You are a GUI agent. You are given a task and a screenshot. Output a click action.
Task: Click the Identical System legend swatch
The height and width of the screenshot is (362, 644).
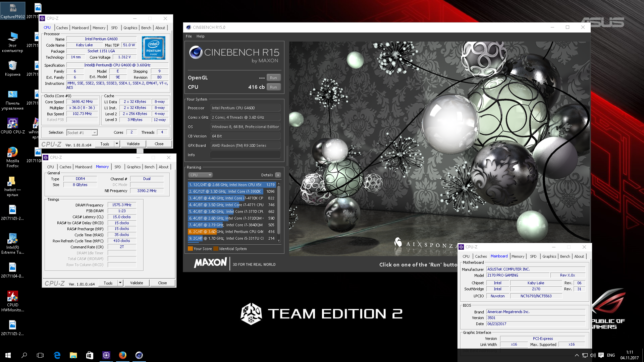pos(216,249)
